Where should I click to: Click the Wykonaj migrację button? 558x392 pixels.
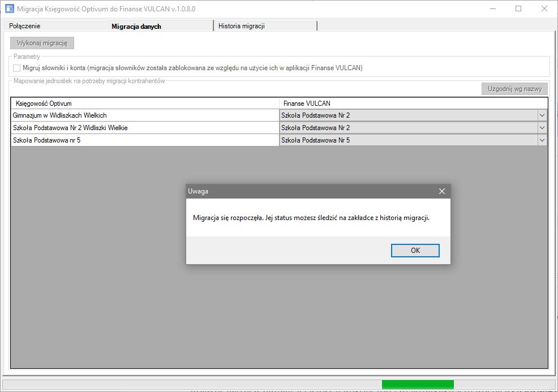[x=42, y=43]
